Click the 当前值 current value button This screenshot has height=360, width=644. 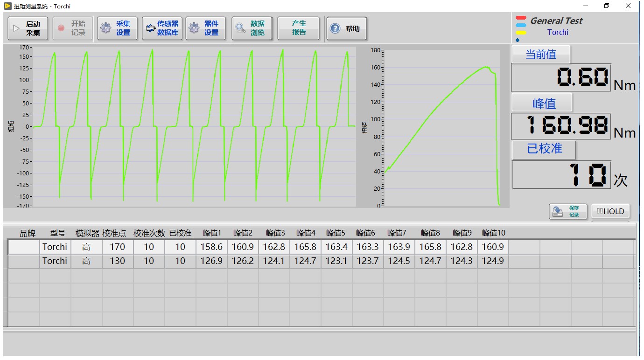(x=541, y=55)
